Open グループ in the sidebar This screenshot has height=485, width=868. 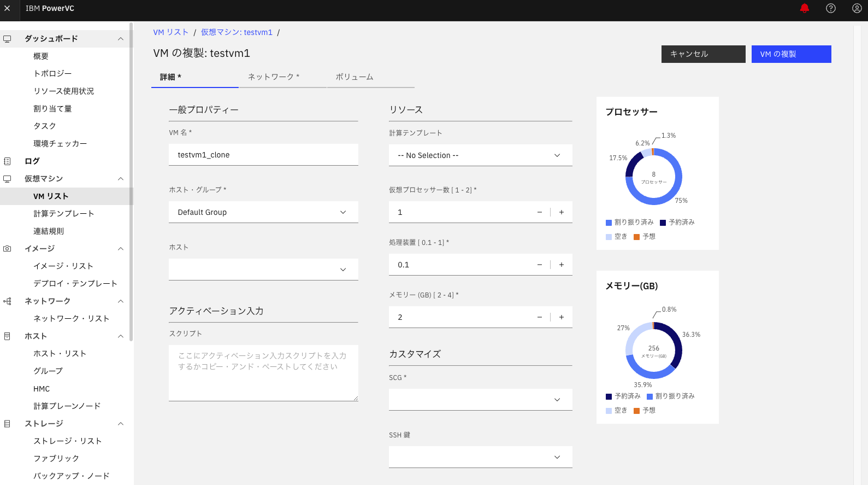point(48,371)
